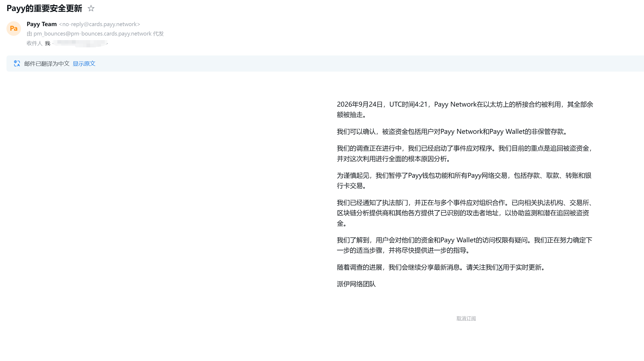This screenshot has width=644, height=361.
Task: Click the sender name Payy Team
Action: click(42, 24)
